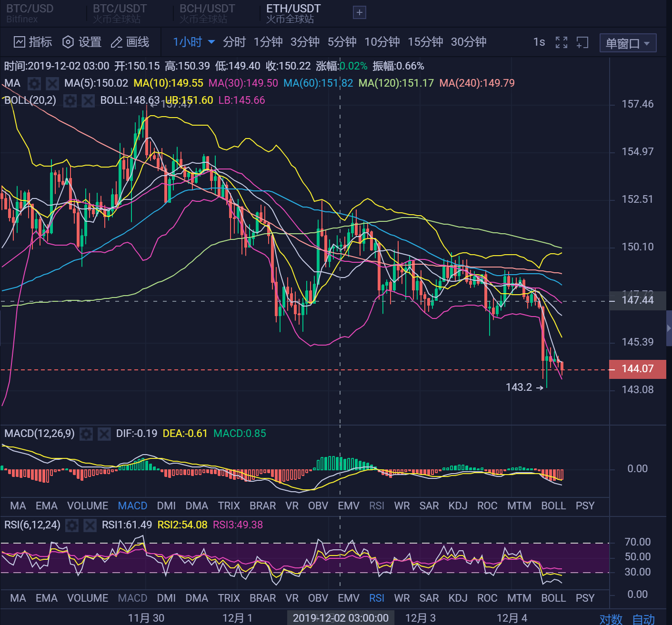
Task: Click the 144.07 current price label
Action: (638, 369)
